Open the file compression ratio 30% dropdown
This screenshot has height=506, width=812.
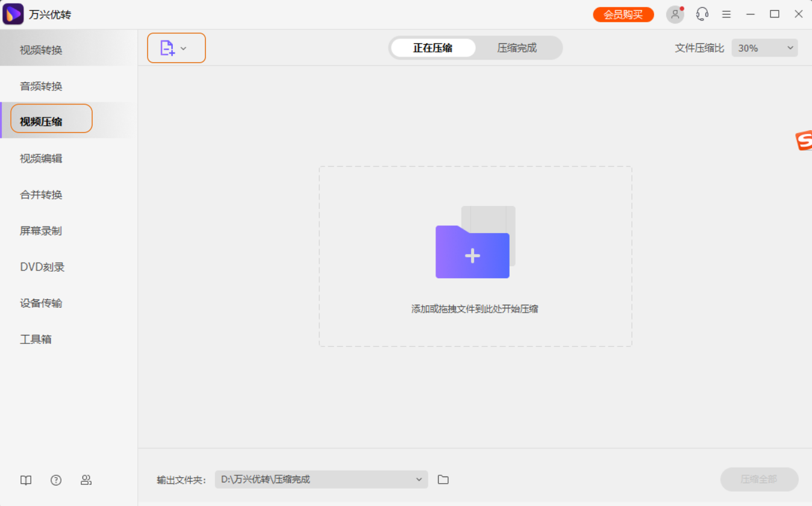(x=764, y=48)
